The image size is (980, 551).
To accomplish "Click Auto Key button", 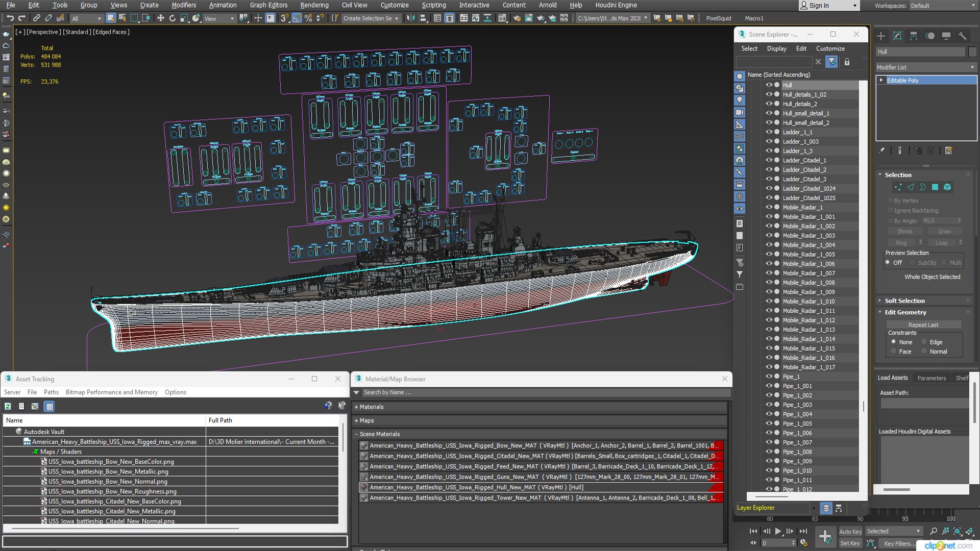I will click(850, 532).
